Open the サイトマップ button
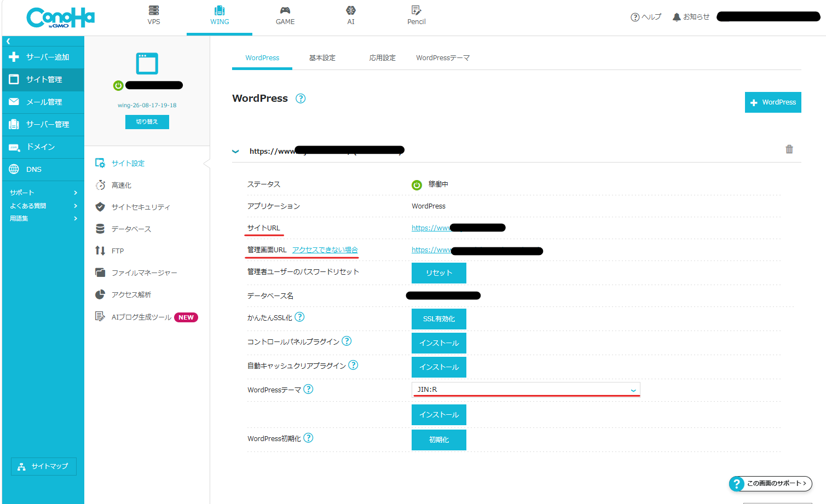Image resolution: width=826 pixels, height=504 pixels. coord(44,466)
